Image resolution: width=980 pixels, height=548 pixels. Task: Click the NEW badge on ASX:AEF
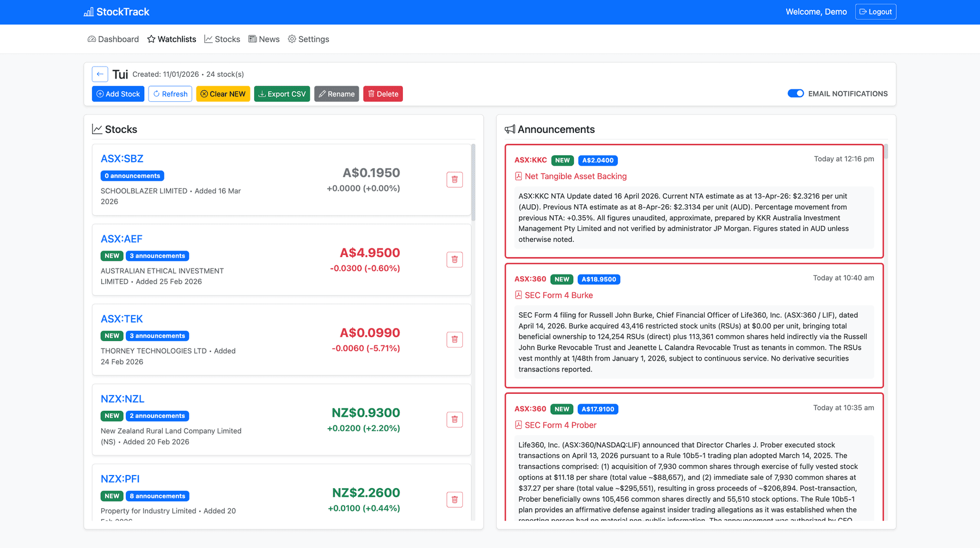[112, 256]
